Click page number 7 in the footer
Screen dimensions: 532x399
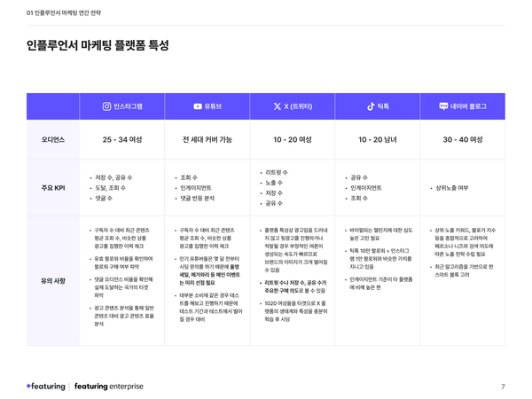(502, 386)
